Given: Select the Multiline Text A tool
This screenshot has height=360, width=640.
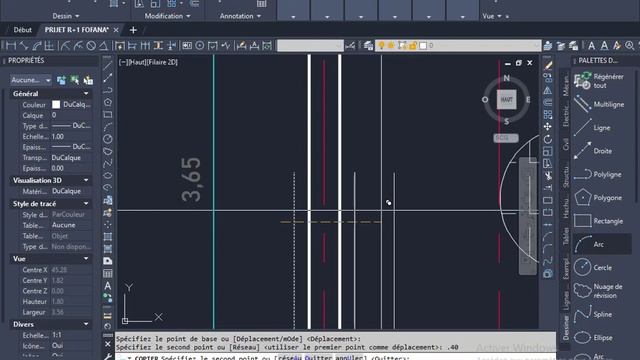Looking at the screenshot, I should [107, 286].
